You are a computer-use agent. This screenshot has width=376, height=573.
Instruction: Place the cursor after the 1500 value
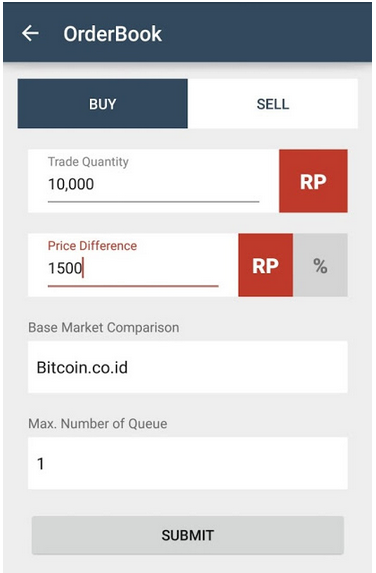(83, 268)
